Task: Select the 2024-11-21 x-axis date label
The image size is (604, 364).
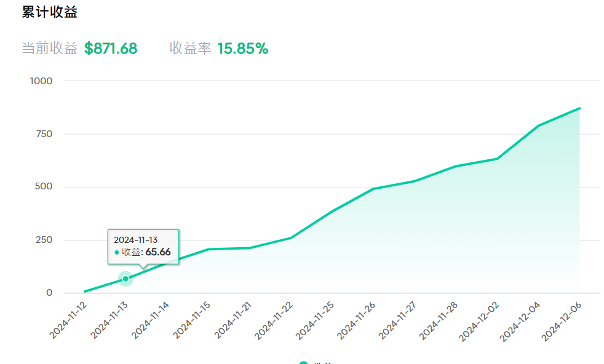Action: (x=233, y=320)
